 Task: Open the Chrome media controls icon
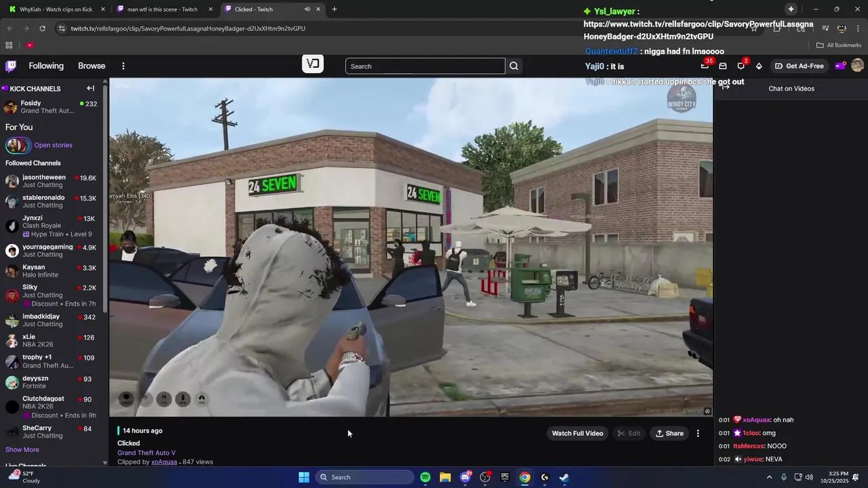[x=825, y=28]
